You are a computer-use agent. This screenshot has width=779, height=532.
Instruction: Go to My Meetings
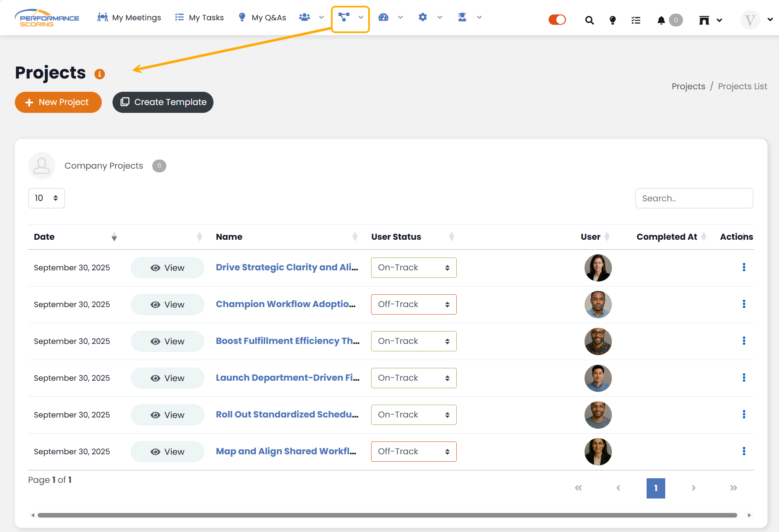129,17
